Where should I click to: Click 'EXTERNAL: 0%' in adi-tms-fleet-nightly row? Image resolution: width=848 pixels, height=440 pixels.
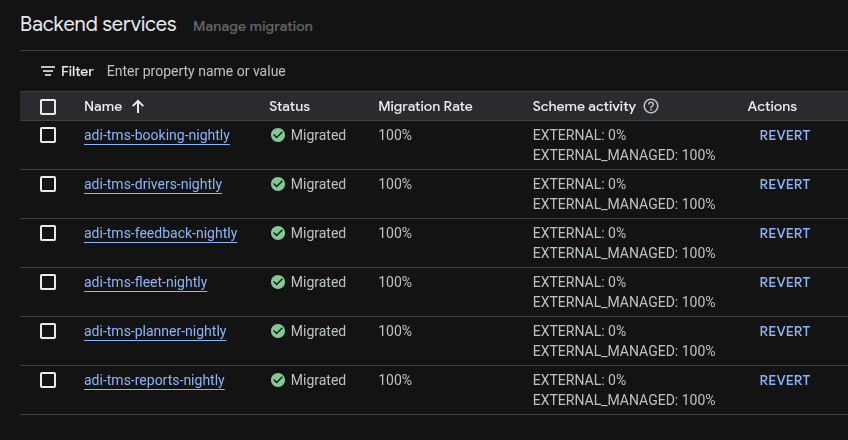(579, 282)
